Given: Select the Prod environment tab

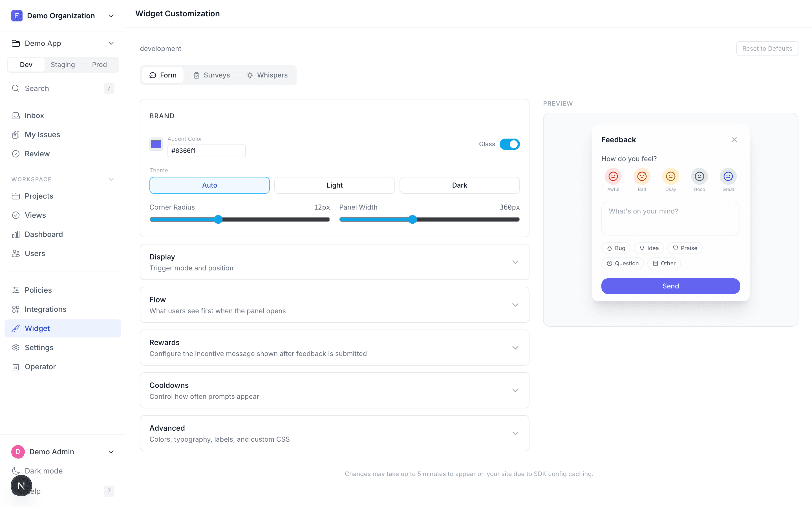Looking at the screenshot, I should [x=99, y=65].
